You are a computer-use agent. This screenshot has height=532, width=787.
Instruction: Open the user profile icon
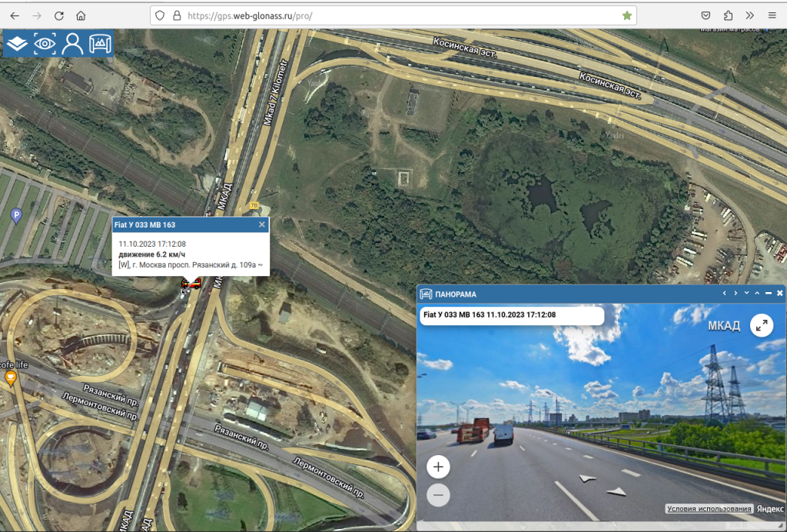click(x=72, y=44)
